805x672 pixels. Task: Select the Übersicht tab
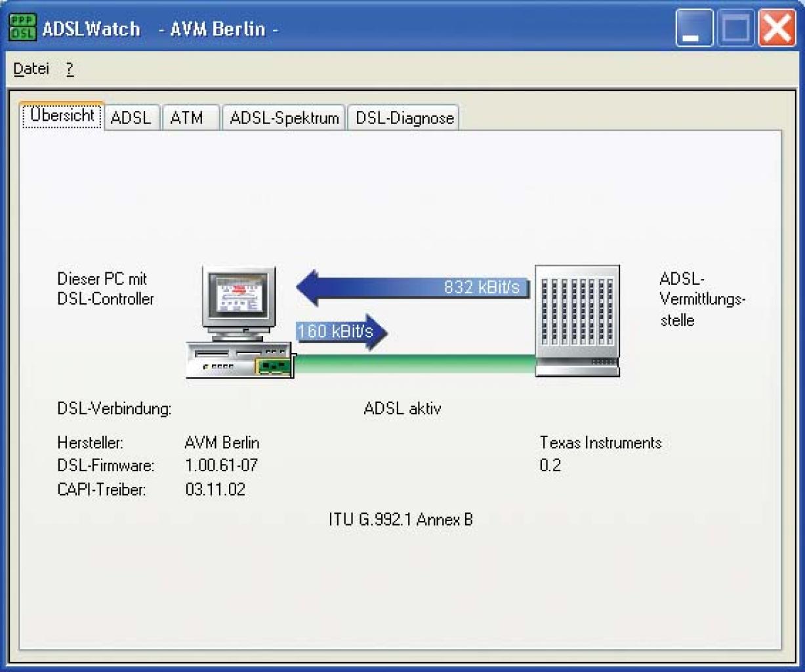coord(62,115)
